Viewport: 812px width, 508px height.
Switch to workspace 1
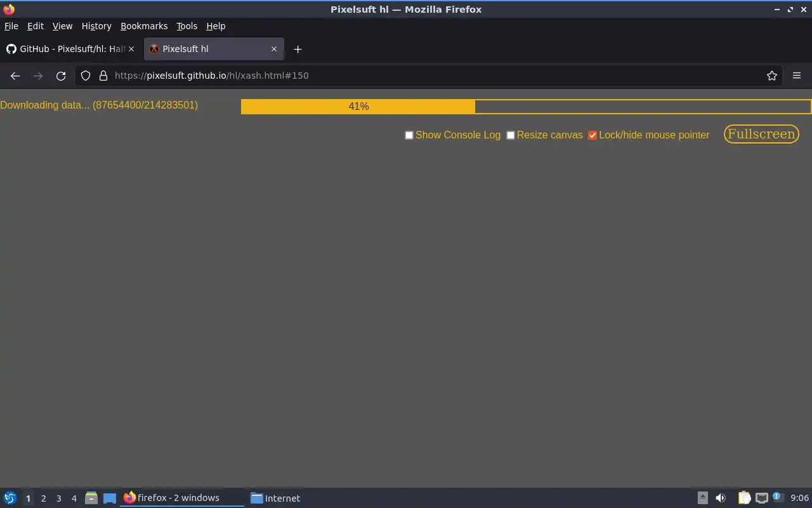click(x=28, y=498)
